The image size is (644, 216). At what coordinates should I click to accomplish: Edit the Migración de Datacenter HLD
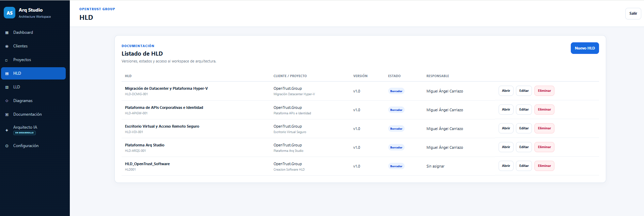point(524,91)
